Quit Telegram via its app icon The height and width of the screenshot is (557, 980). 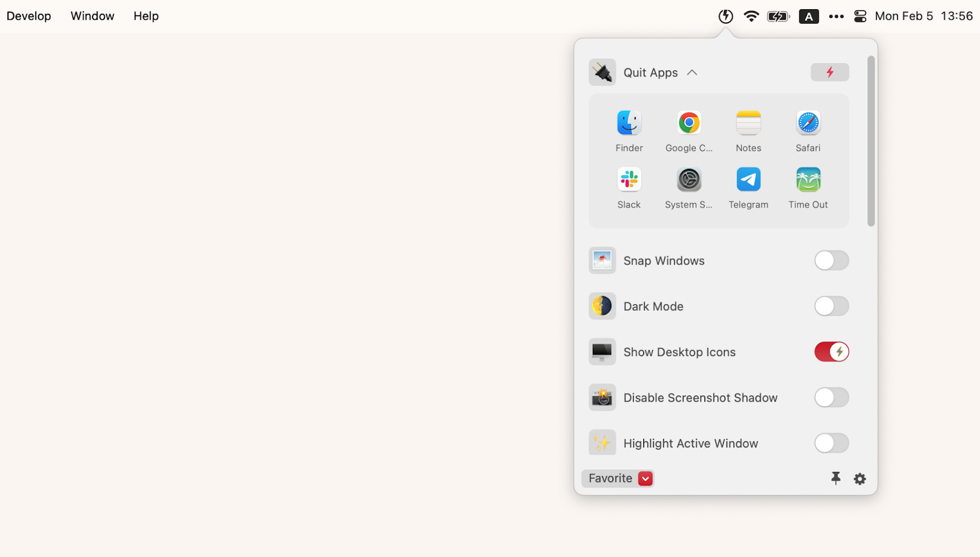(748, 180)
